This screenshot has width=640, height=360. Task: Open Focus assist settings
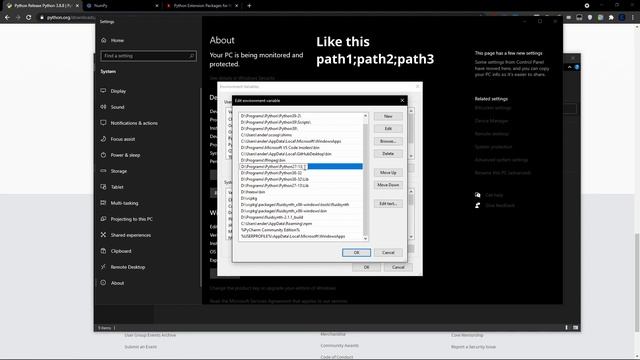tap(122, 139)
